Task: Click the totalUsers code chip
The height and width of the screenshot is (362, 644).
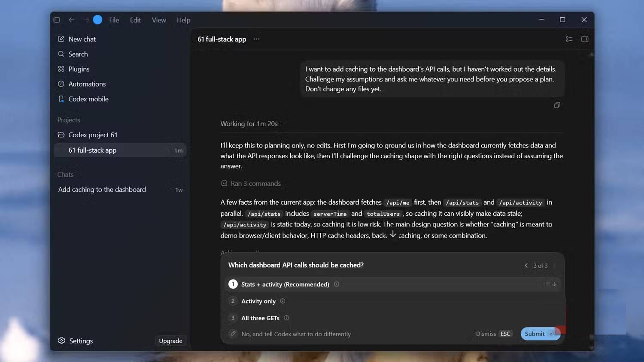Action: tap(383, 214)
